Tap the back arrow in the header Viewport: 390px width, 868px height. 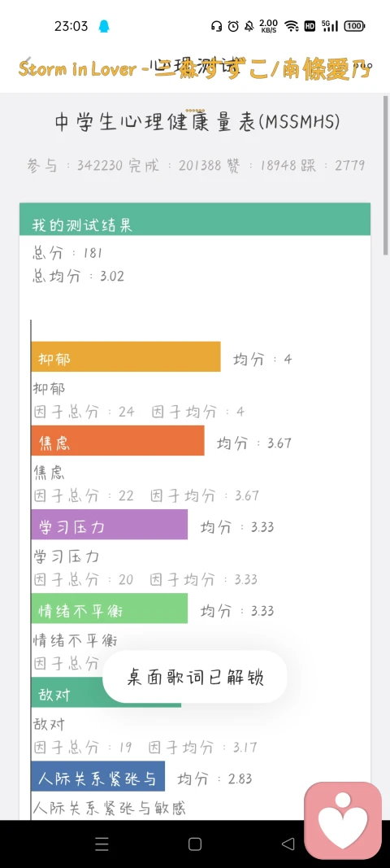28,62
